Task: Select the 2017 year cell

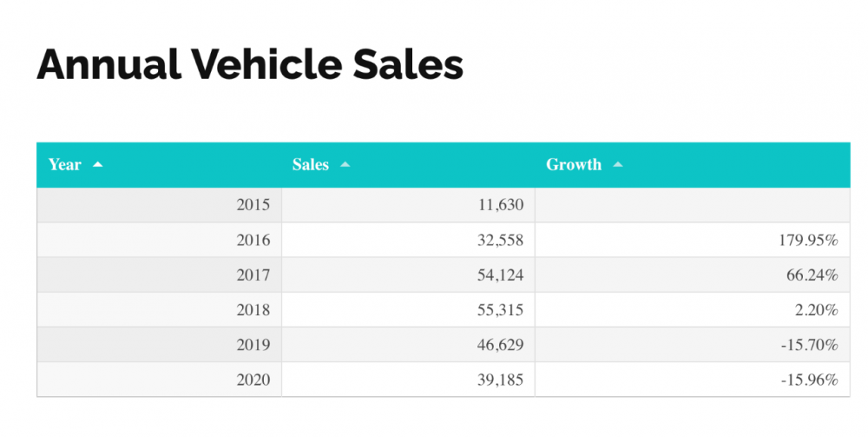Action: click(253, 275)
